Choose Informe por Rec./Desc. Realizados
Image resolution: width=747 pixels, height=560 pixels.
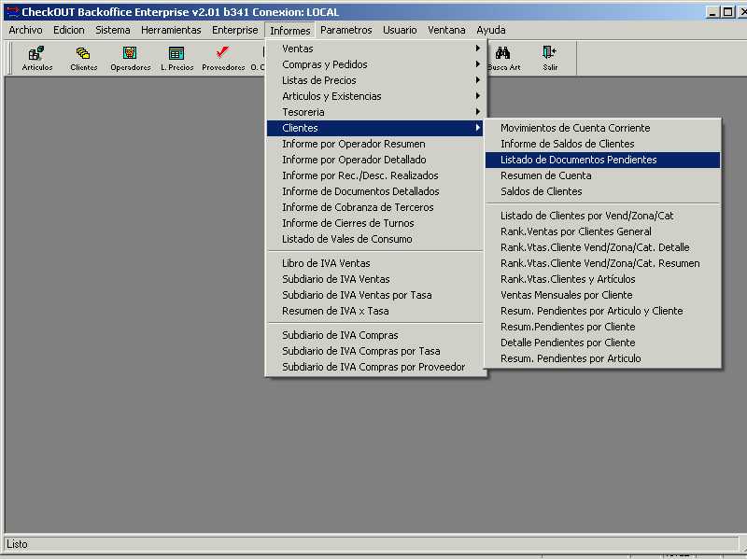pos(375,175)
